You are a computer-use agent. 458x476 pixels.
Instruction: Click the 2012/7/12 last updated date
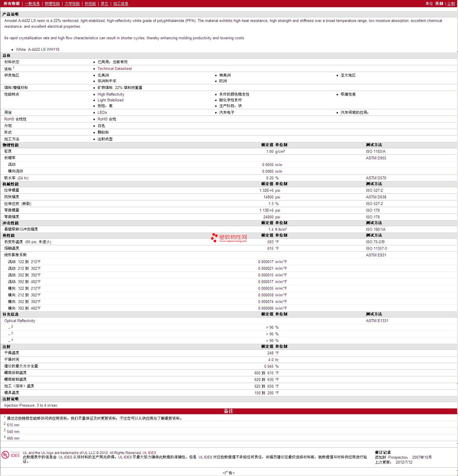tap(404, 462)
